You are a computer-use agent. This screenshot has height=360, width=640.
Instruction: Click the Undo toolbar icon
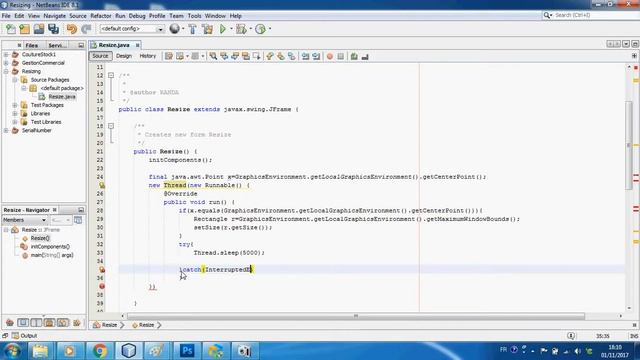[x=72, y=29]
